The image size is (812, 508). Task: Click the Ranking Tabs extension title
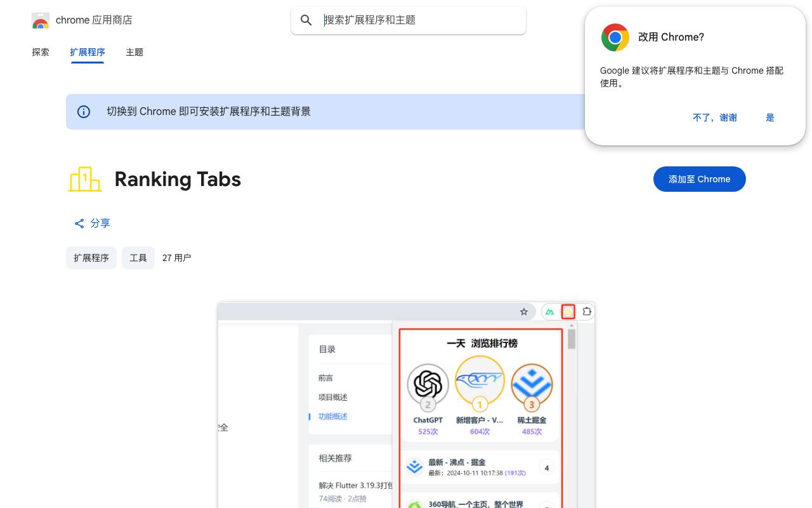(x=178, y=179)
